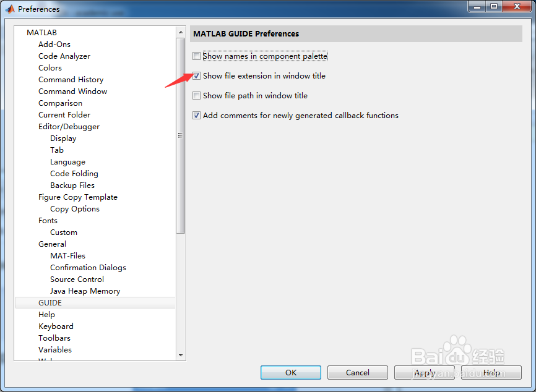Click scrollbar up arrow in tree panel

181,32
